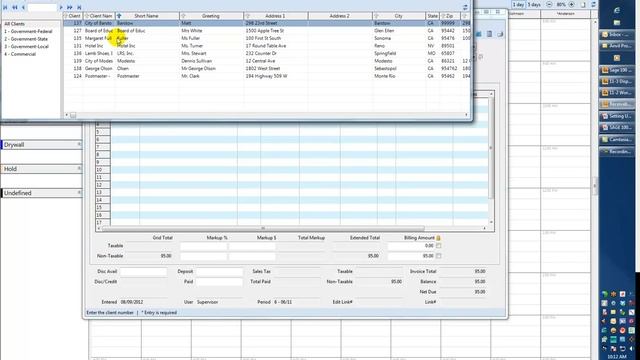
Task: Select 1 - Government-Federal client type
Action: pos(28,31)
